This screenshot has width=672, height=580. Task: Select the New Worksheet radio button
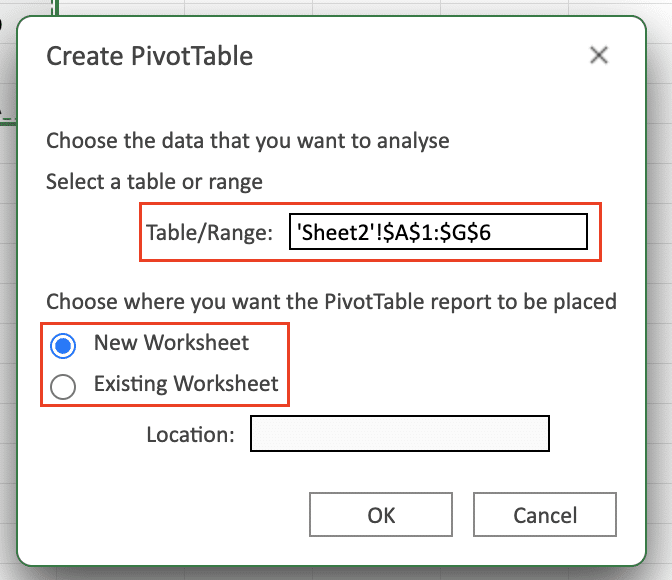tap(63, 345)
